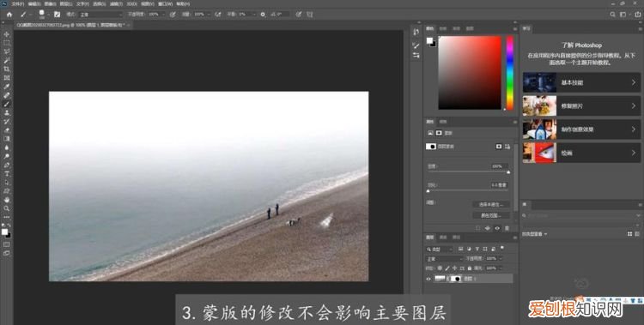Switch to the 路径 tab

coord(456,238)
